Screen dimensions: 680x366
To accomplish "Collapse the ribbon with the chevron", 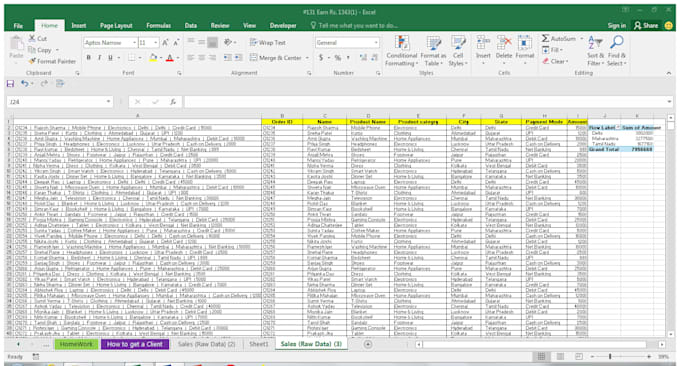I will point(669,73).
